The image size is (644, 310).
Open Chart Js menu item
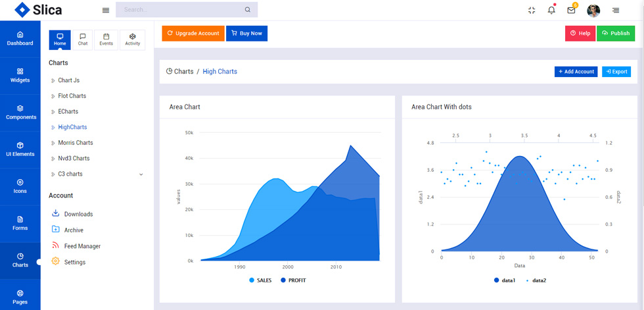tap(68, 80)
